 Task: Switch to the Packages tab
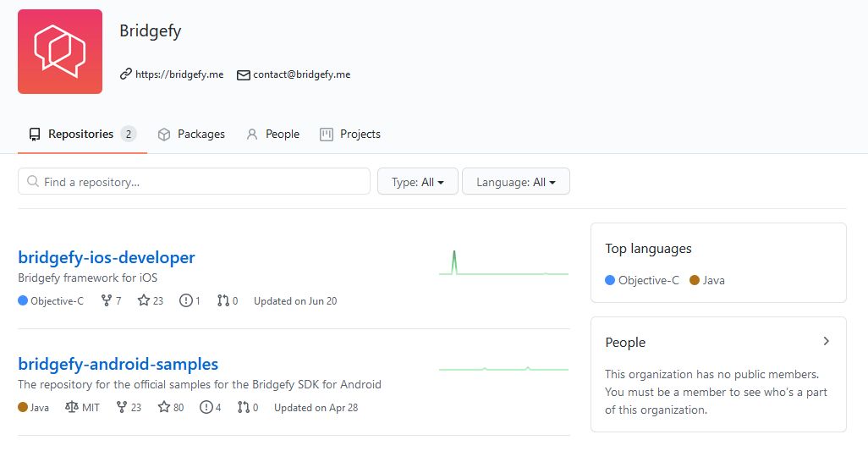pyautogui.click(x=192, y=134)
